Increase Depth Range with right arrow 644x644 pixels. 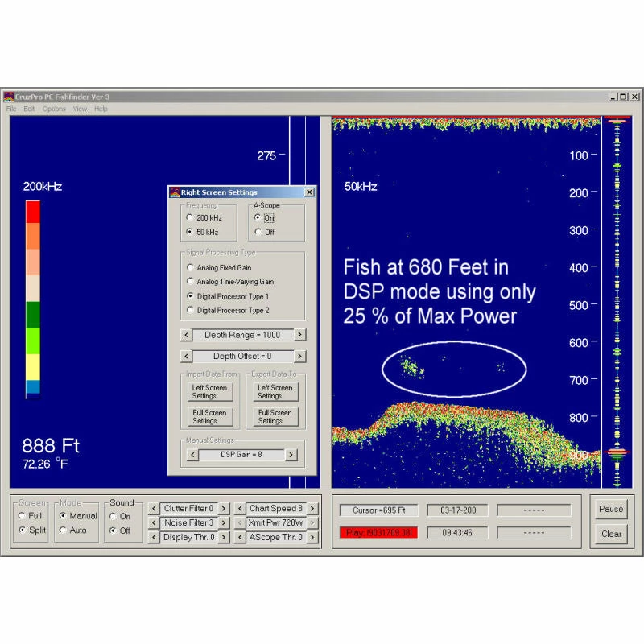(299, 335)
